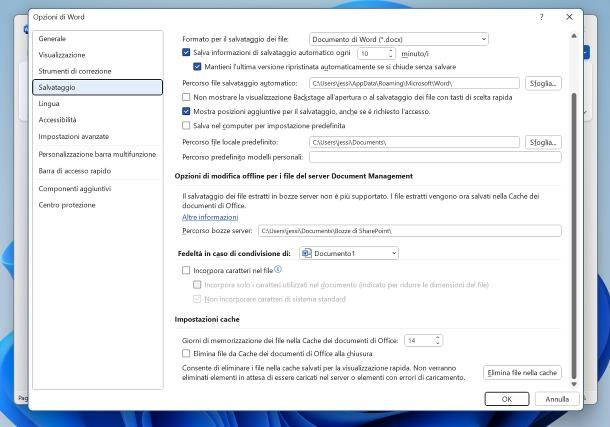Confirm with the OK button

pos(507,399)
